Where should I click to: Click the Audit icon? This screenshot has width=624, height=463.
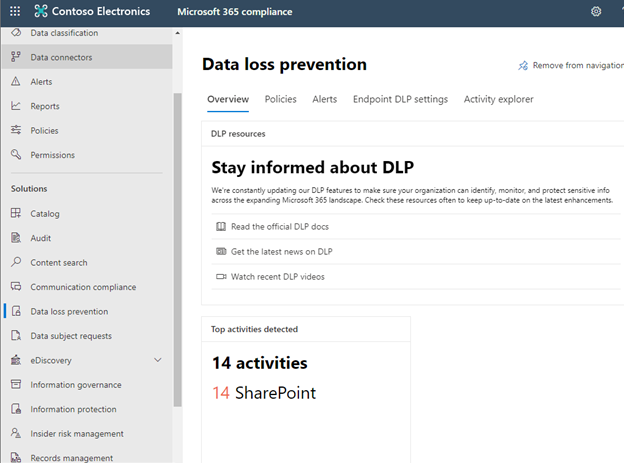(x=16, y=238)
